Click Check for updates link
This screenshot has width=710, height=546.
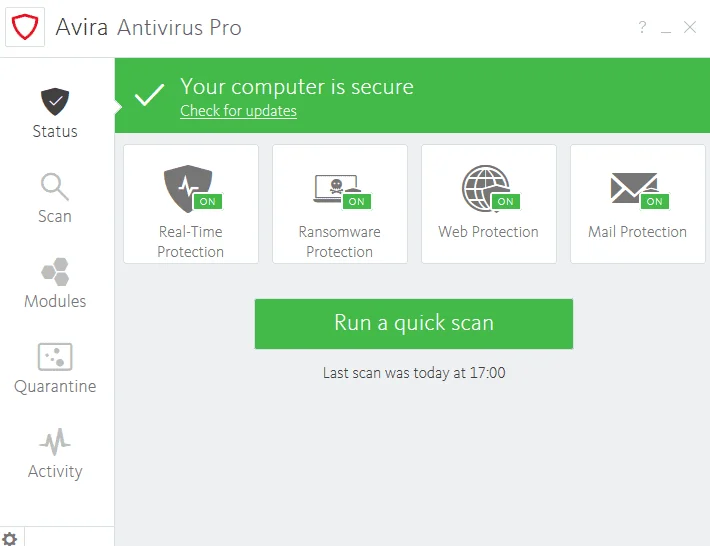tap(238, 111)
